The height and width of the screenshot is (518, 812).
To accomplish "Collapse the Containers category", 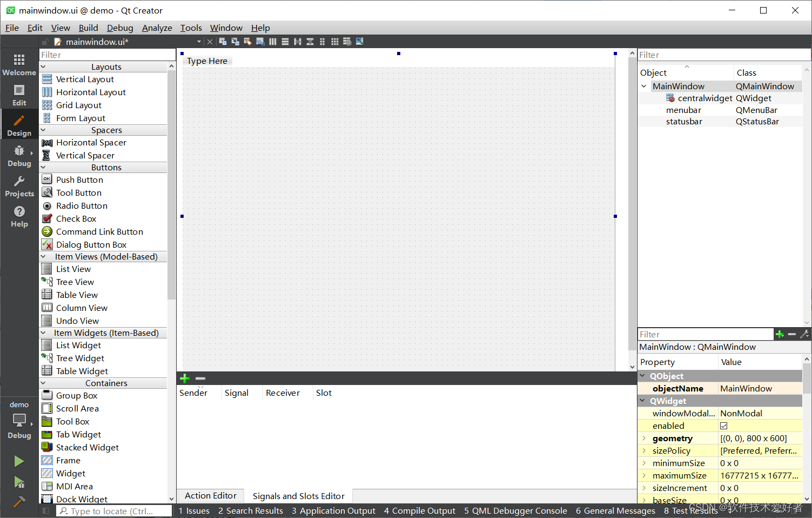I will click(x=43, y=383).
